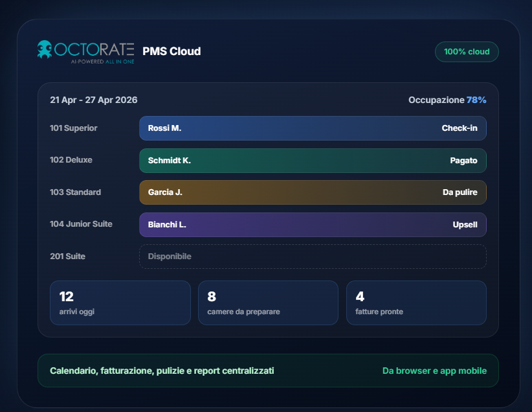The image size is (532, 412).
Task: Select the 101 Superior room label
Action: [x=74, y=128]
